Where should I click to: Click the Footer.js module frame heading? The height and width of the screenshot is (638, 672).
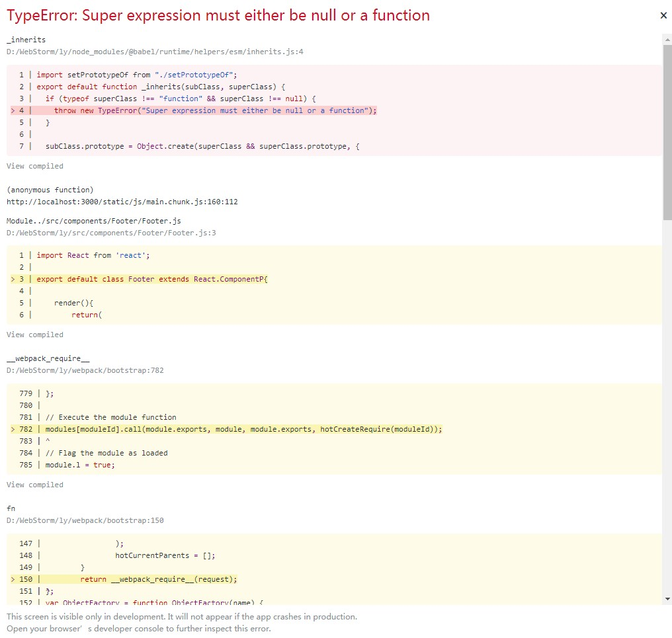coord(95,221)
